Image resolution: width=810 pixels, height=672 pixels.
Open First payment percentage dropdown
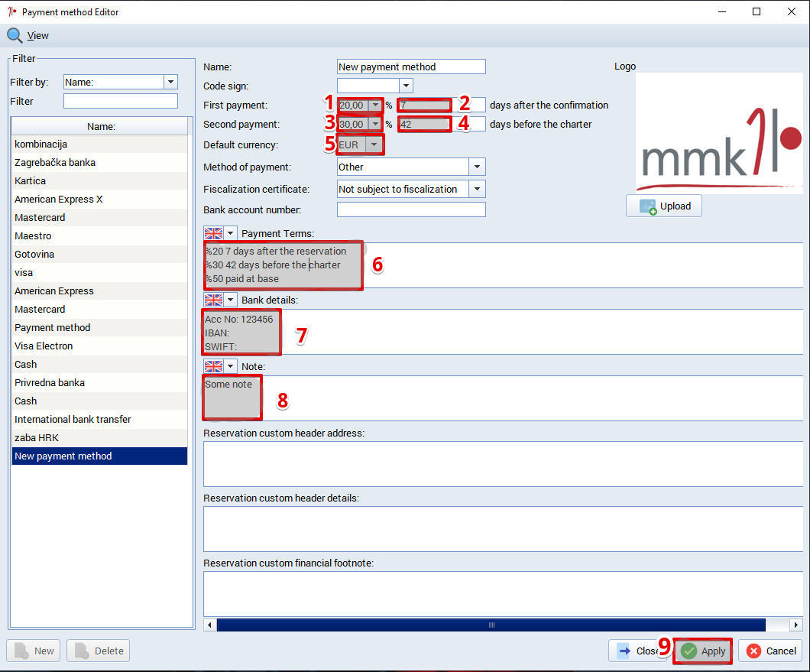pos(375,106)
